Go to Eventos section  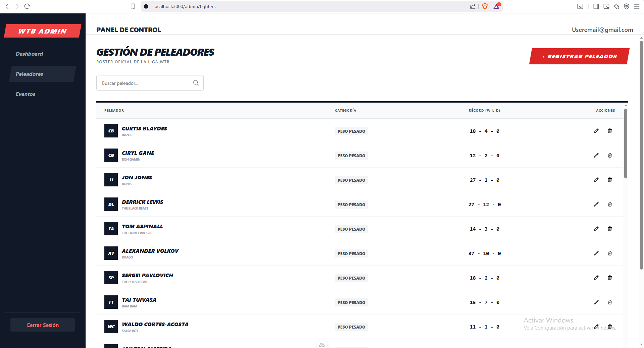[26, 94]
